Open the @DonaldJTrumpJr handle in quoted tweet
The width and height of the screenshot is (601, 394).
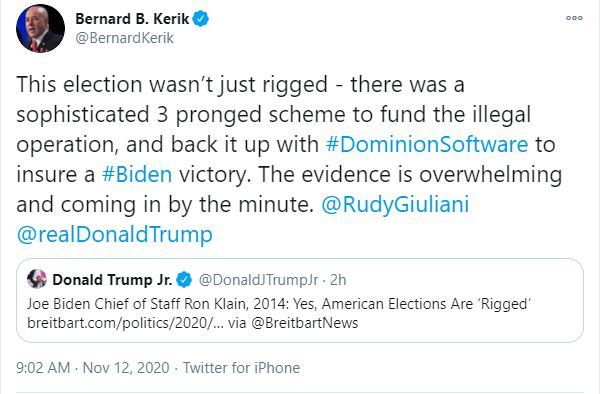pos(258,280)
